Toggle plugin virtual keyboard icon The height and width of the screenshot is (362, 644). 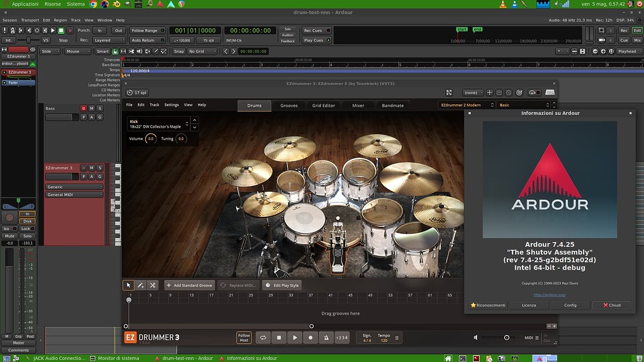click(x=550, y=93)
